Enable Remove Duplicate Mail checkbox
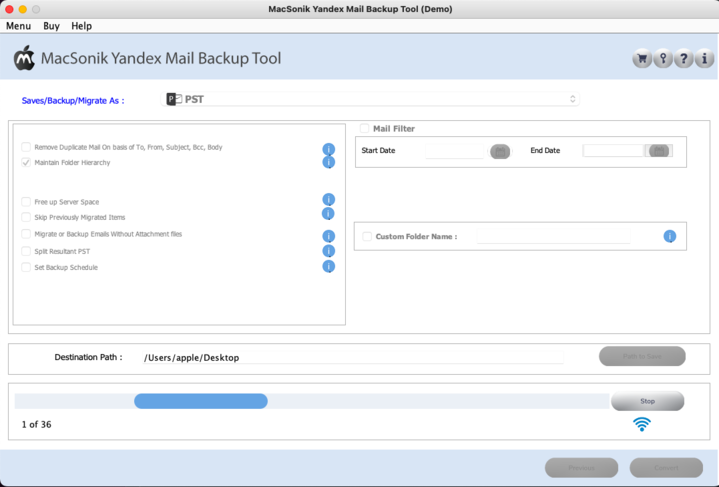Viewport: 719px width, 487px height. point(26,147)
